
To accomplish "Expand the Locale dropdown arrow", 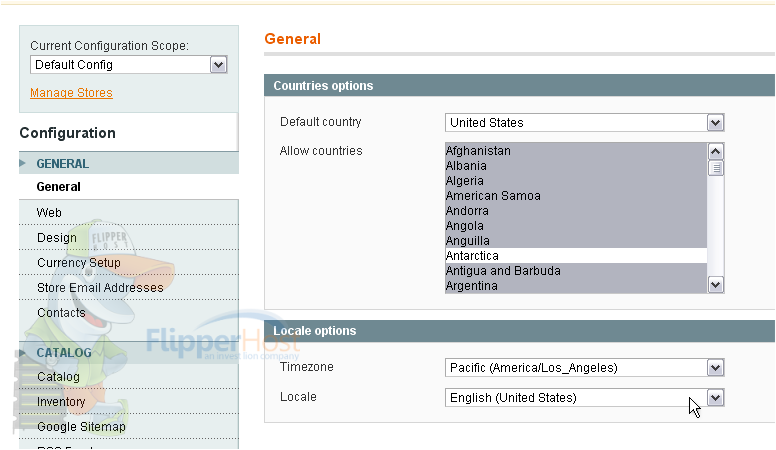I will point(715,398).
